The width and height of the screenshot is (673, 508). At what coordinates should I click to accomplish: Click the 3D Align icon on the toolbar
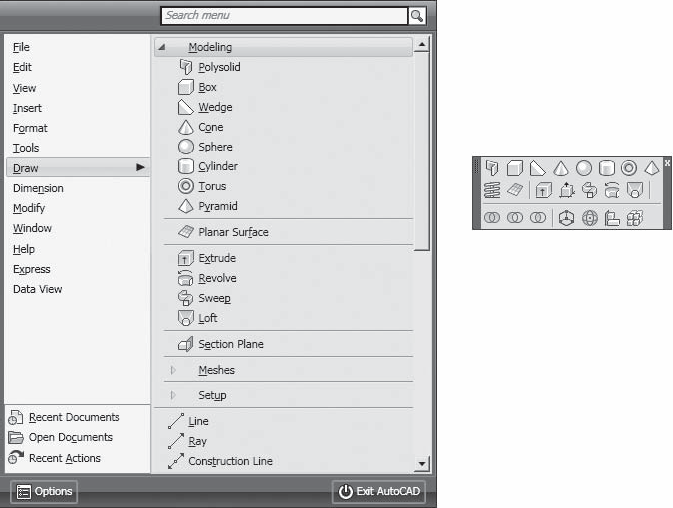[x=612, y=218]
